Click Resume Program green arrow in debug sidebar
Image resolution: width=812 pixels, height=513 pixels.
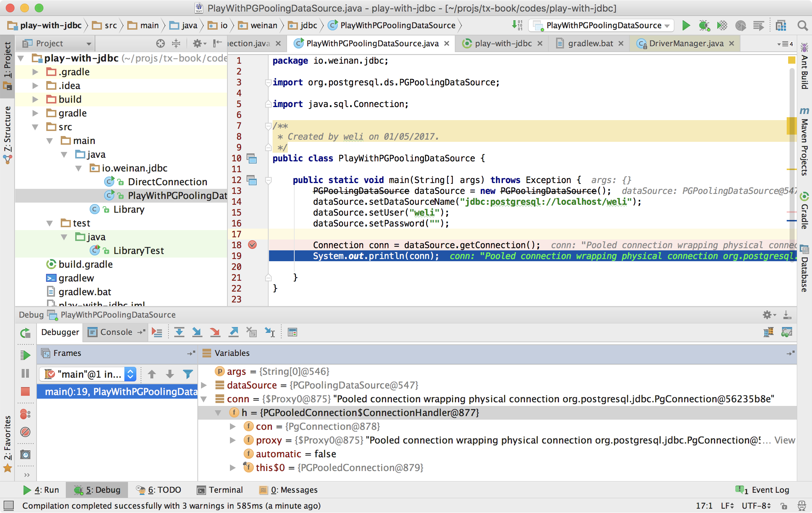[25, 355]
